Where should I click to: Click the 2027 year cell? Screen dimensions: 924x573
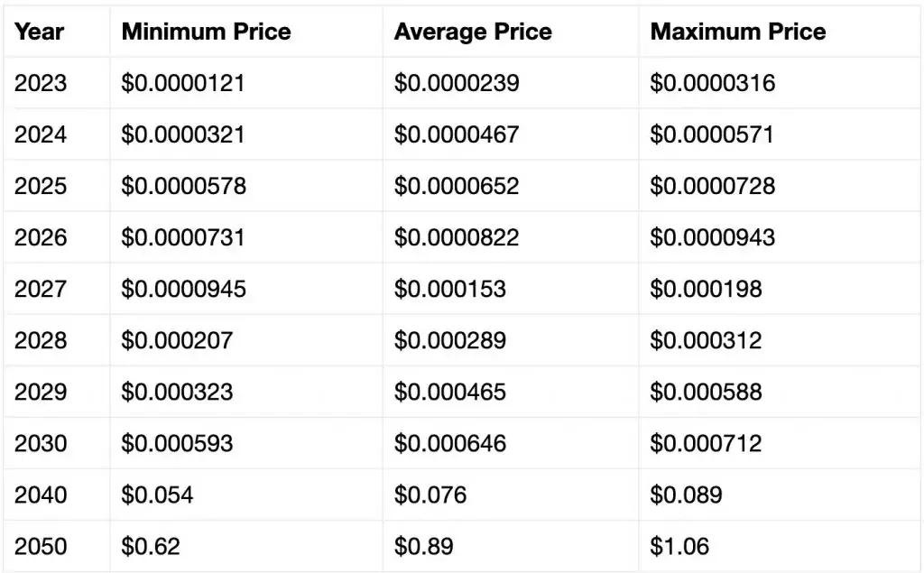(41, 289)
